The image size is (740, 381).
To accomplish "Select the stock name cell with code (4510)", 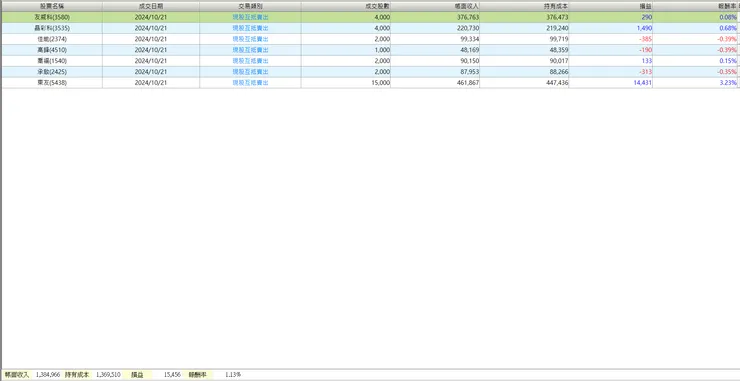I will [52, 50].
